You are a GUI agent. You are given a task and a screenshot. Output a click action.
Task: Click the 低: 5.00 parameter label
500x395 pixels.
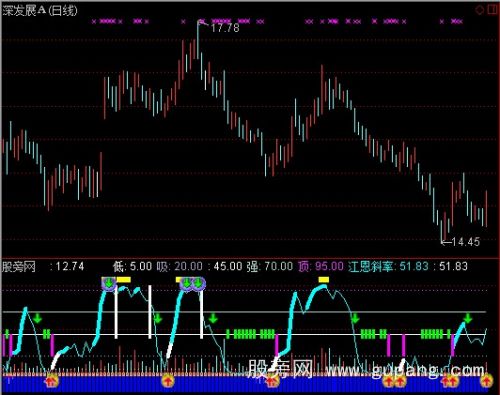point(132,266)
